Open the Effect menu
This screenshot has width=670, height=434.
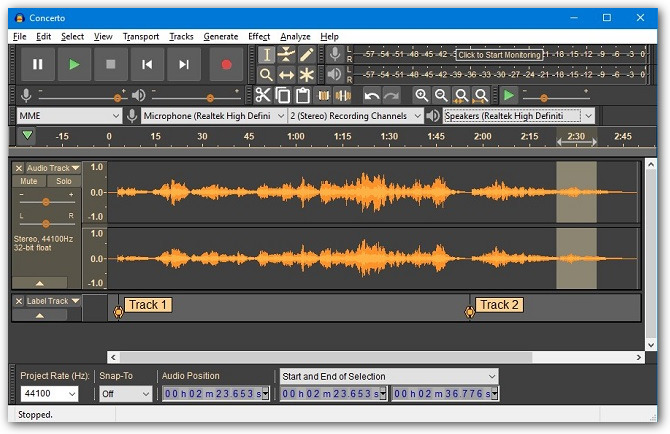click(259, 36)
